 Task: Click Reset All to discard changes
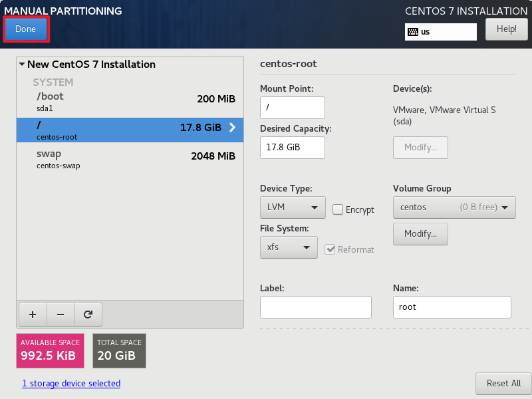click(x=503, y=384)
